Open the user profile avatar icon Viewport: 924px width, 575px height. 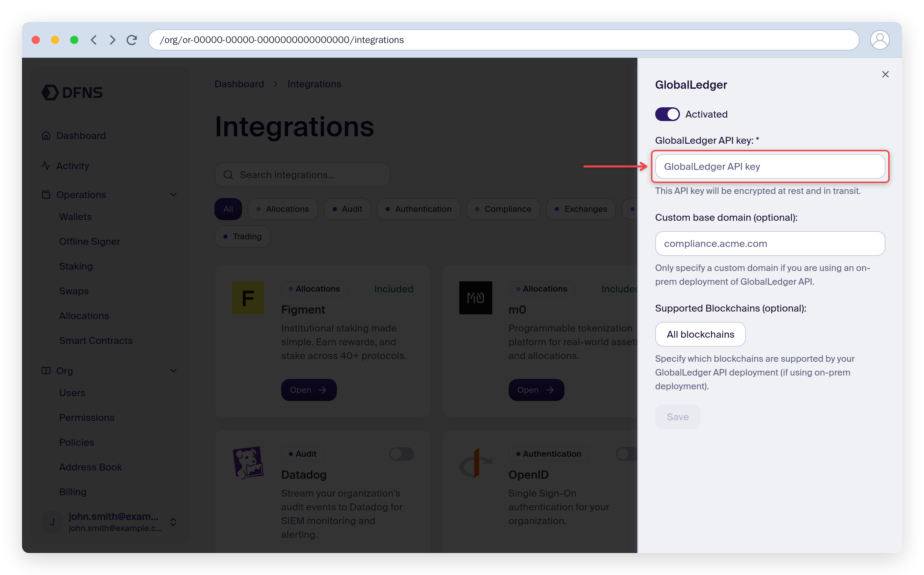point(880,40)
